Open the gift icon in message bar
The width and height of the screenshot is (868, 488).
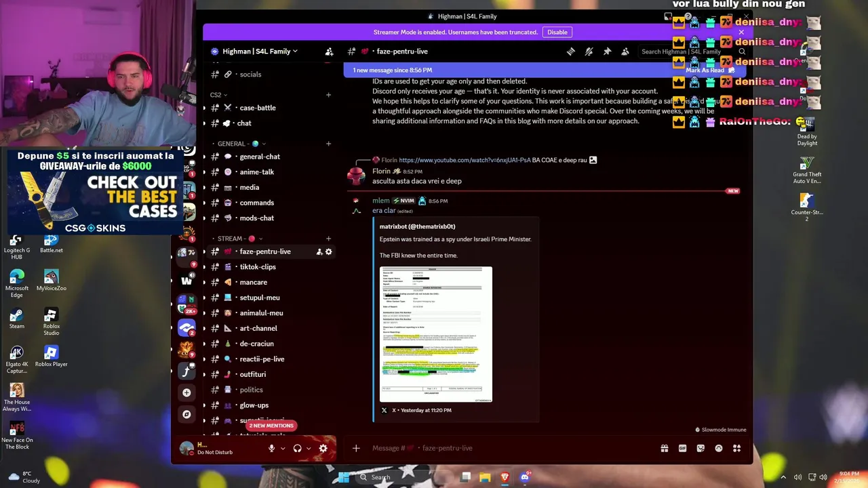coord(665,448)
